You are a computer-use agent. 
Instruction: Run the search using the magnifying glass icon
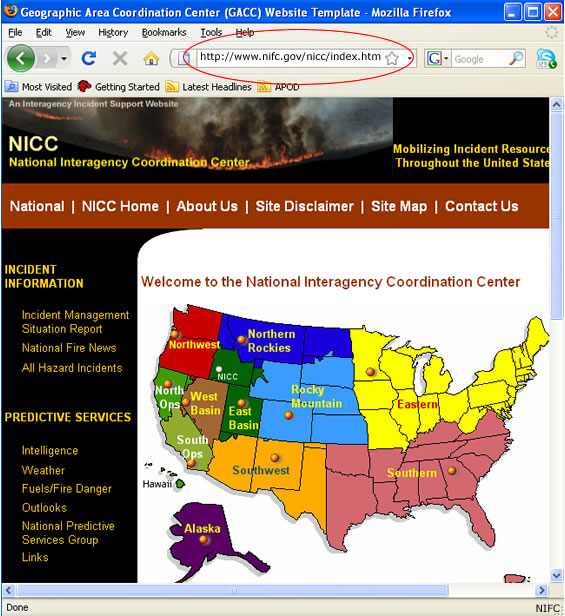(x=516, y=59)
